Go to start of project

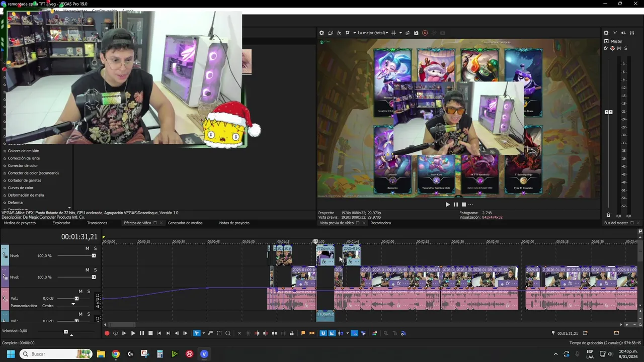pos(159,333)
